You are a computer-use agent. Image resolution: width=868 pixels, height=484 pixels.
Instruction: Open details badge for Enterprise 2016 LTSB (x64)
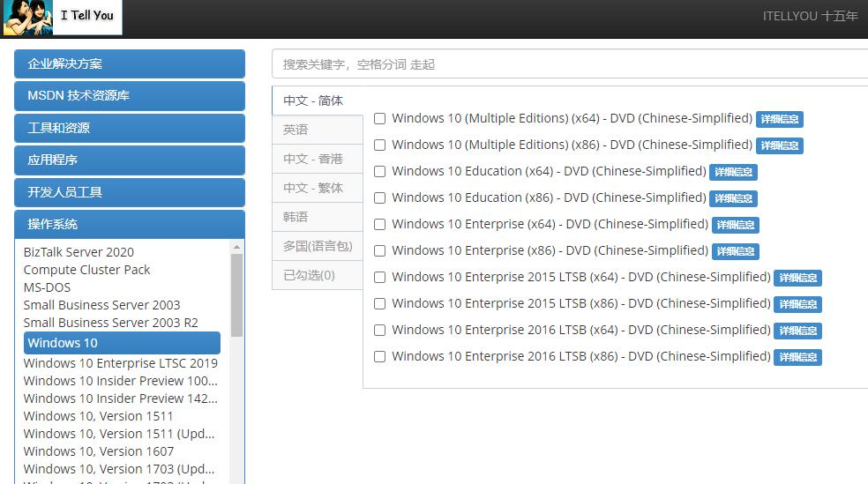tap(797, 331)
